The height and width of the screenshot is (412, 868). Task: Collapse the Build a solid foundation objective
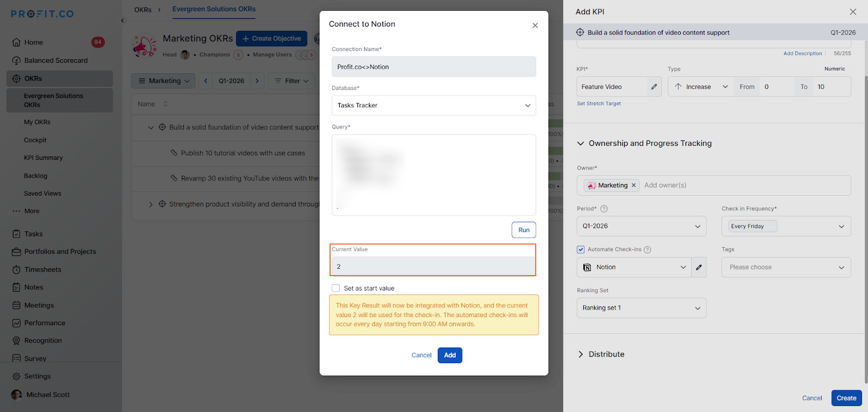click(x=151, y=127)
